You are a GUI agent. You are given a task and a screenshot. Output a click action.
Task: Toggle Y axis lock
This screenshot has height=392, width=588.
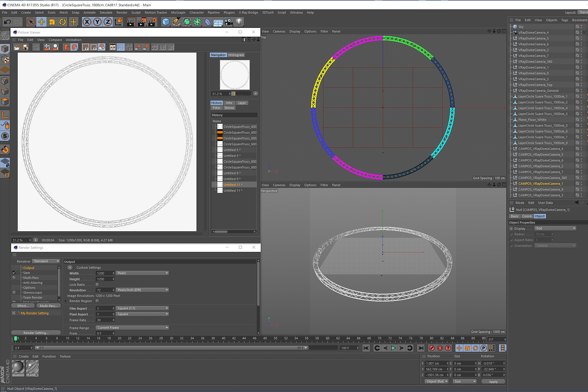(98, 22)
